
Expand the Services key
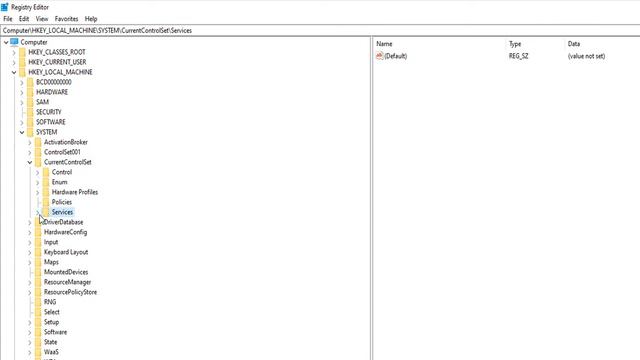coord(38,212)
